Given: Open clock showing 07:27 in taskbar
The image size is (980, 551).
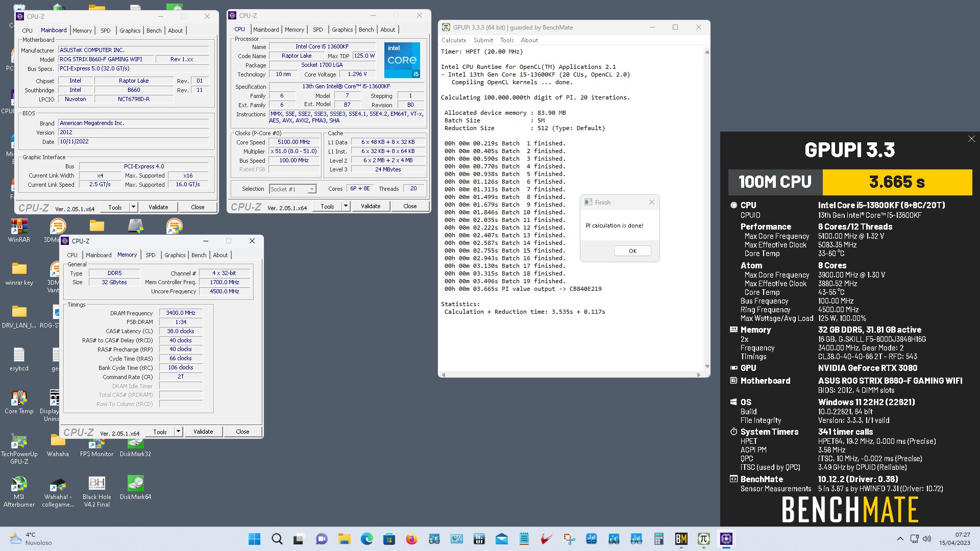Looking at the screenshot, I should click(x=955, y=539).
